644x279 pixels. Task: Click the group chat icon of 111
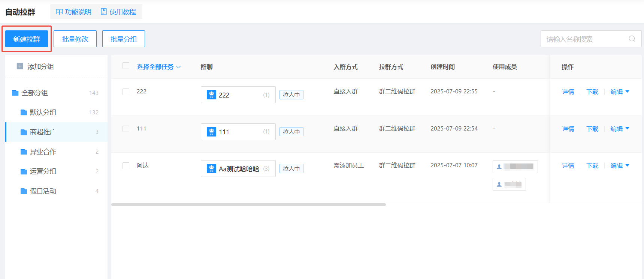pos(211,132)
